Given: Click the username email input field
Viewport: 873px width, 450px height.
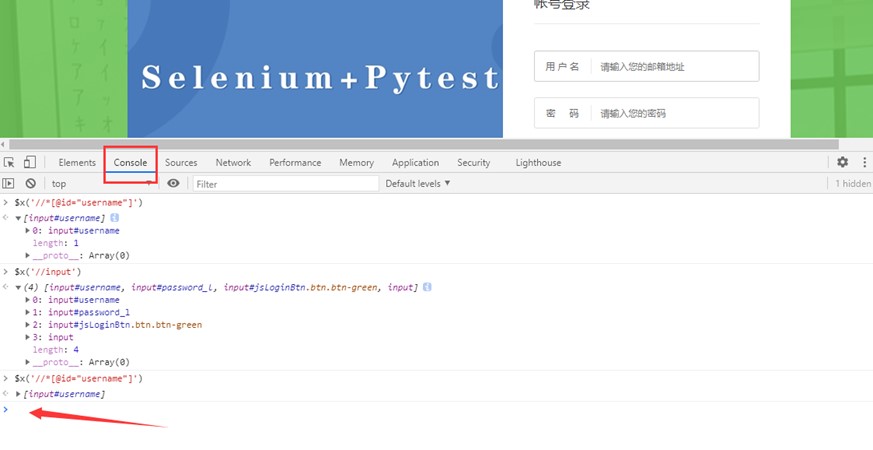Looking at the screenshot, I should coord(646,66).
